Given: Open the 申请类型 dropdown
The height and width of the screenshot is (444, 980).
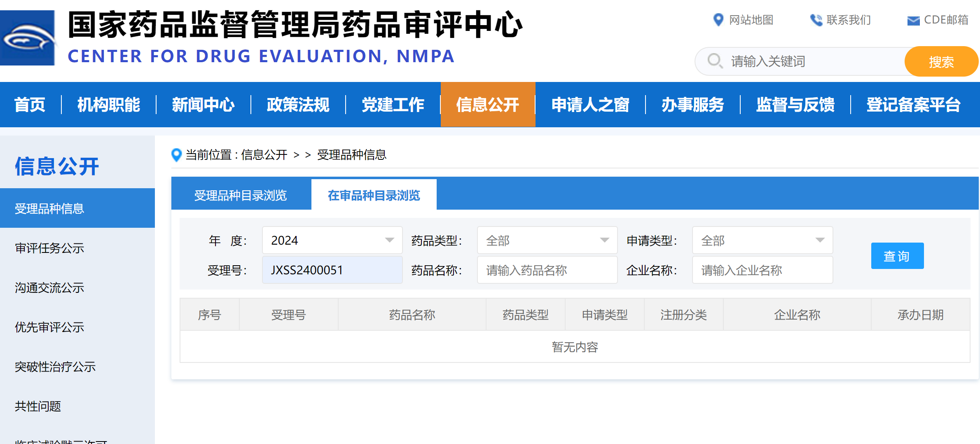Looking at the screenshot, I should (x=762, y=240).
